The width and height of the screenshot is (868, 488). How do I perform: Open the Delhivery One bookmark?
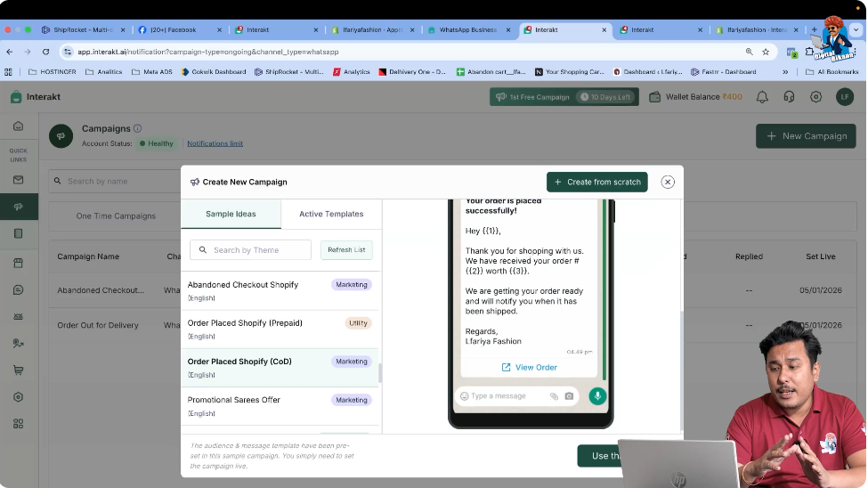point(412,72)
